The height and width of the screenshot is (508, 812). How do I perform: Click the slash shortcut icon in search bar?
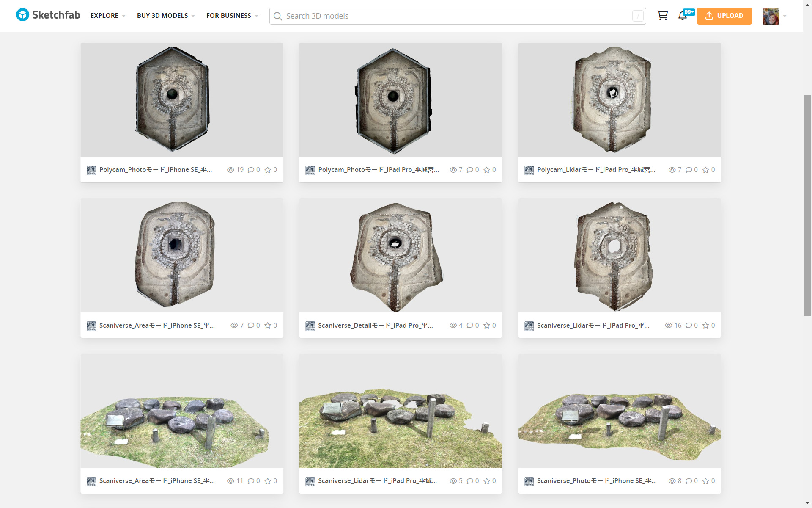(638, 16)
